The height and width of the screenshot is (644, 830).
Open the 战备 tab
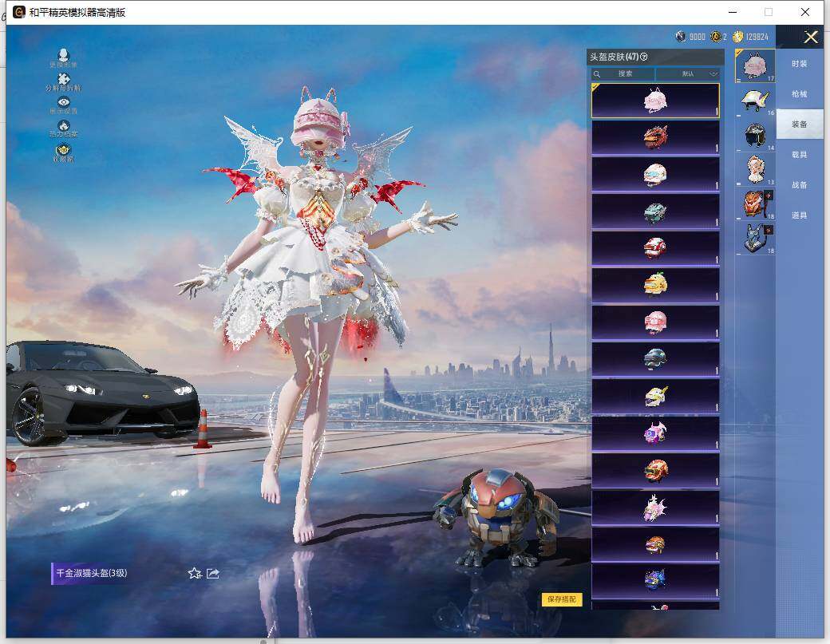[799, 185]
